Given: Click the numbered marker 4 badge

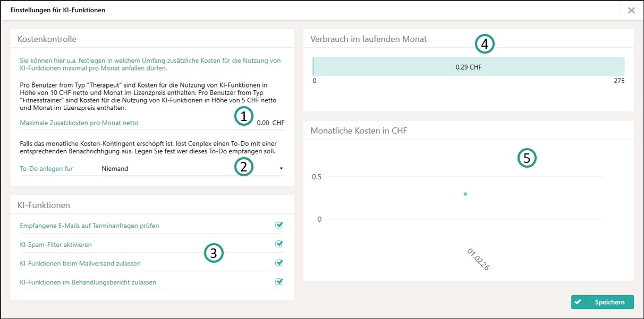Looking at the screenshot, I should tap(485, 45).
